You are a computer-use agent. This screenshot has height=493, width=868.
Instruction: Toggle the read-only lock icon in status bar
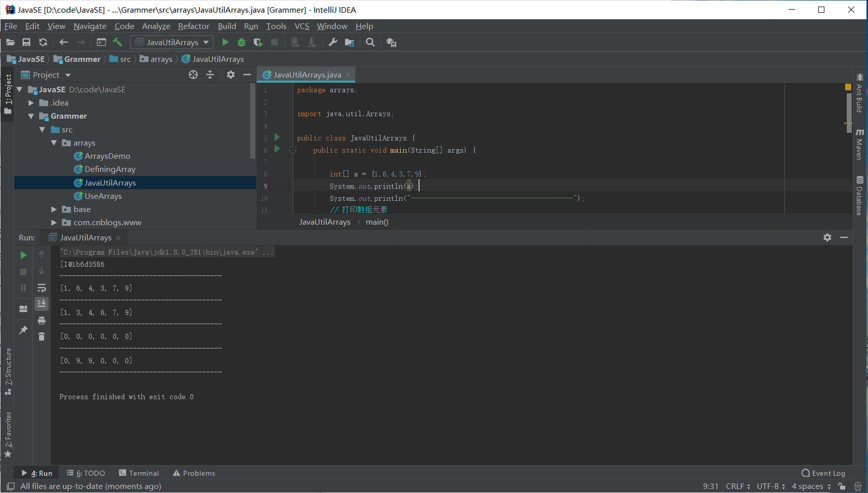coord(842,486)
